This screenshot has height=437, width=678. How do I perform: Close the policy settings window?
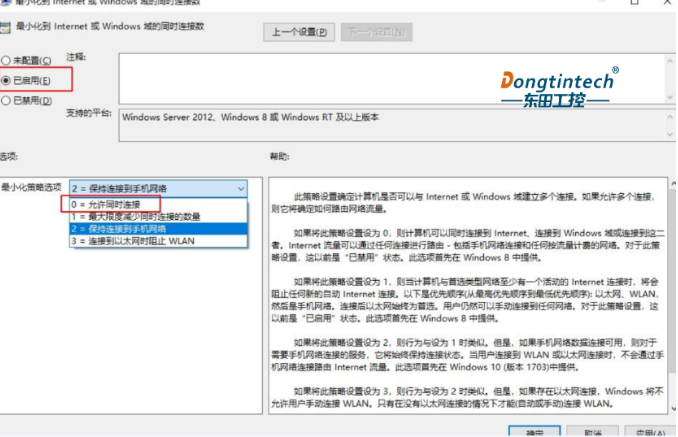coord(668,2)
